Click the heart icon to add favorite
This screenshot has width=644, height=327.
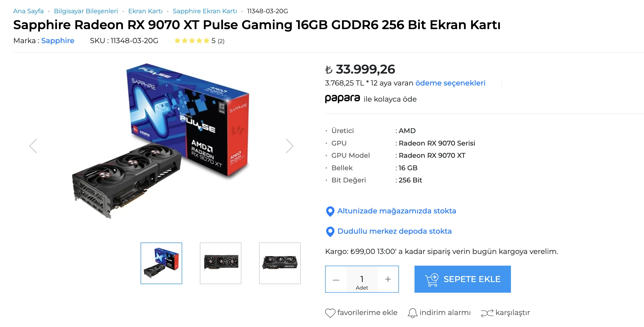coord(330,313)
